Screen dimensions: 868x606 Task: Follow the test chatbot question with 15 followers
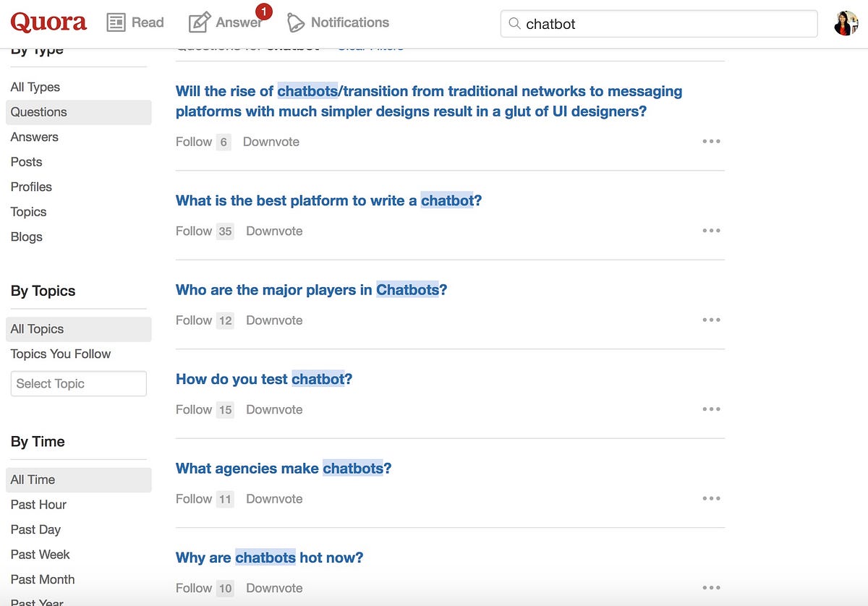(x=205, y=409)
